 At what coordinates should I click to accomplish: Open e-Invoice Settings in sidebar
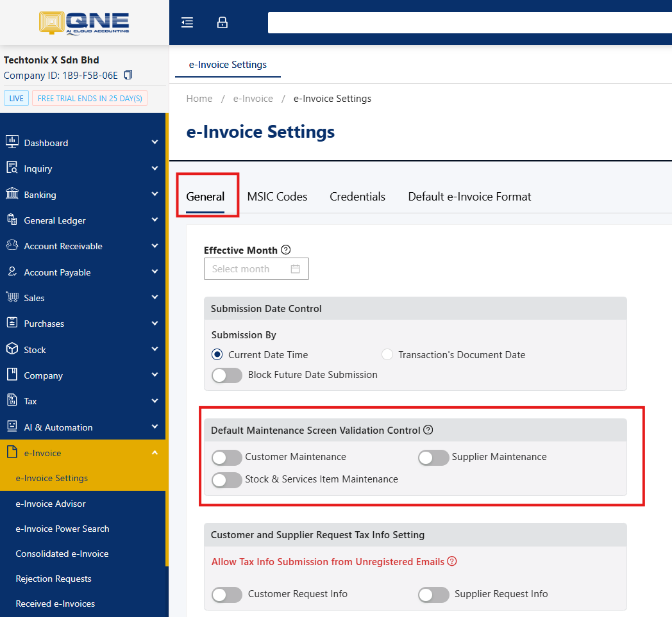pos(51,478)
